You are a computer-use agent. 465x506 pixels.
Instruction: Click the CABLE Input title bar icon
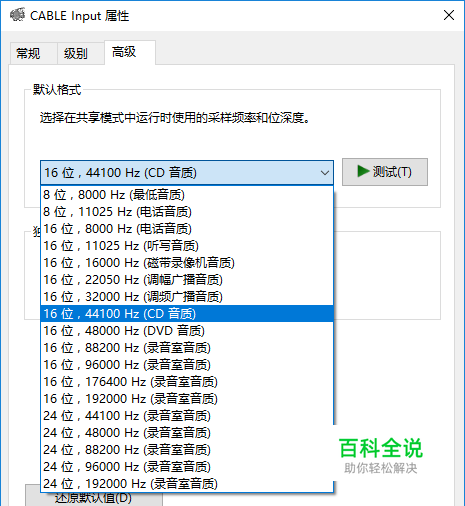[x=17, y=15]
